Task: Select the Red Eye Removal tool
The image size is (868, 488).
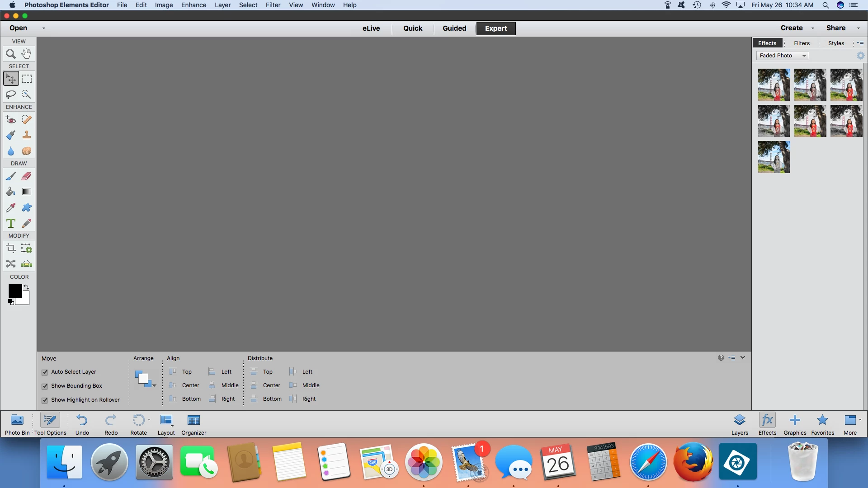Action: click(x=11, y=120)
